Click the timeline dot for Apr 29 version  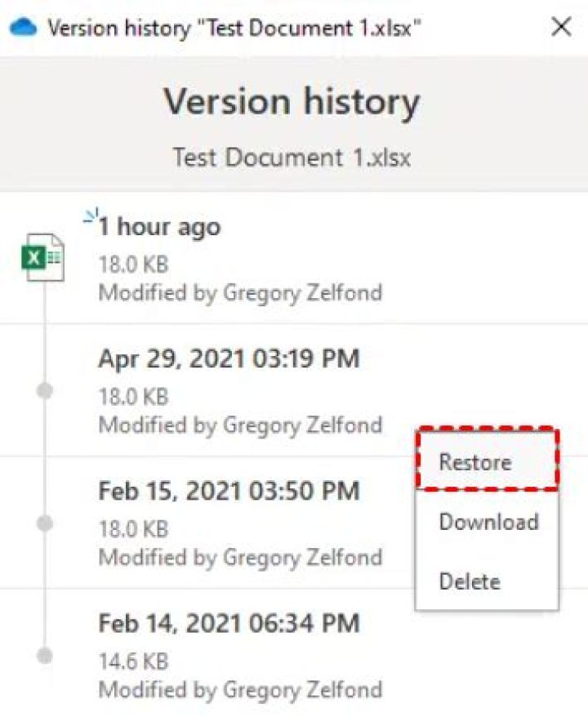click(x=45, y=390)
